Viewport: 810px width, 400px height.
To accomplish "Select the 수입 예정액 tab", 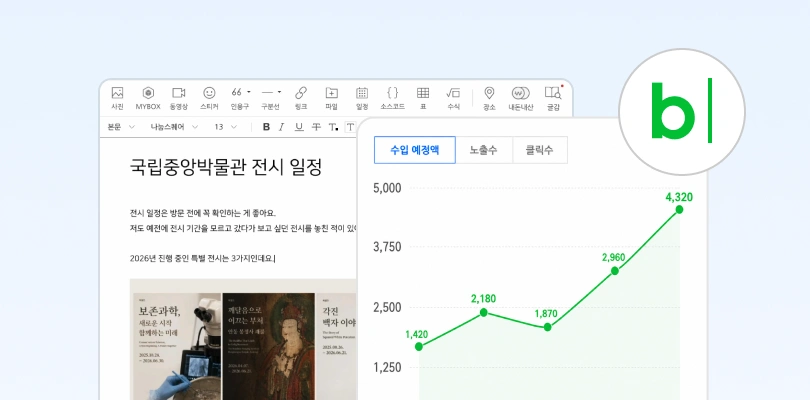I will coord(415,150).
